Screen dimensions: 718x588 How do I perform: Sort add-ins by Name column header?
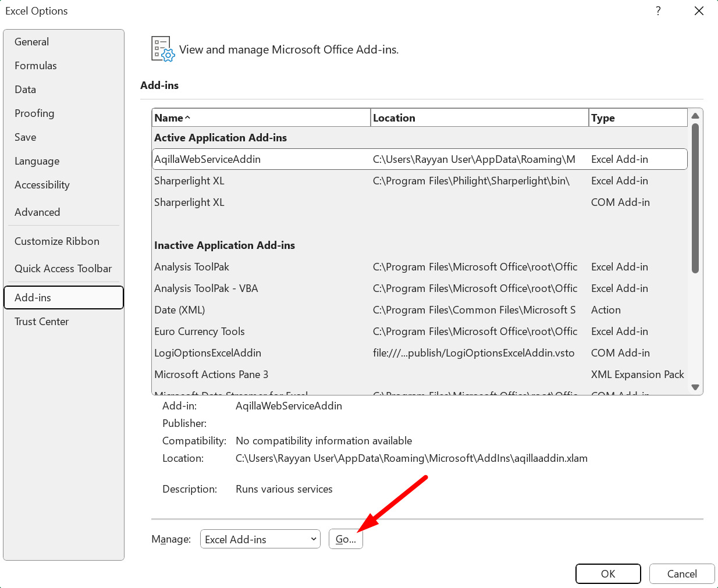point(261,118)
